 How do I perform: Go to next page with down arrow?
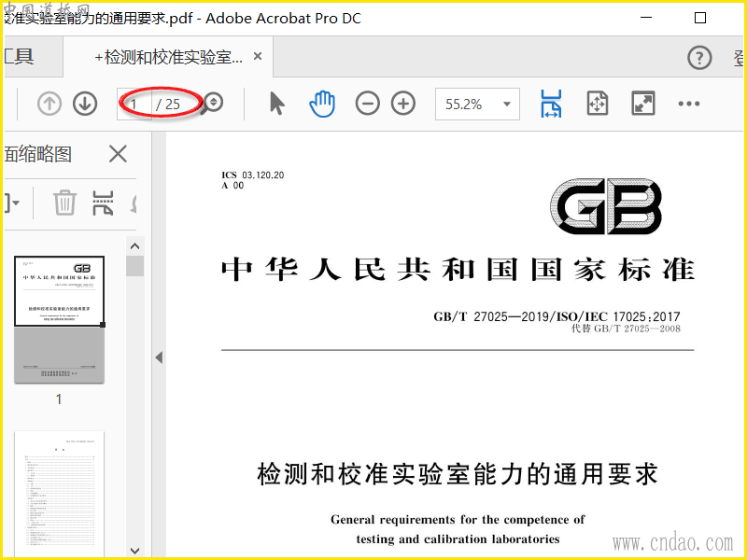click(x=85, y=104)
